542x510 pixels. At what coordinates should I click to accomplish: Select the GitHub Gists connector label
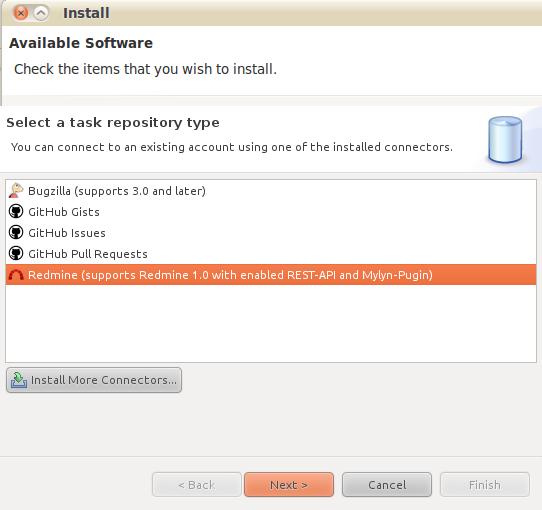64,212
